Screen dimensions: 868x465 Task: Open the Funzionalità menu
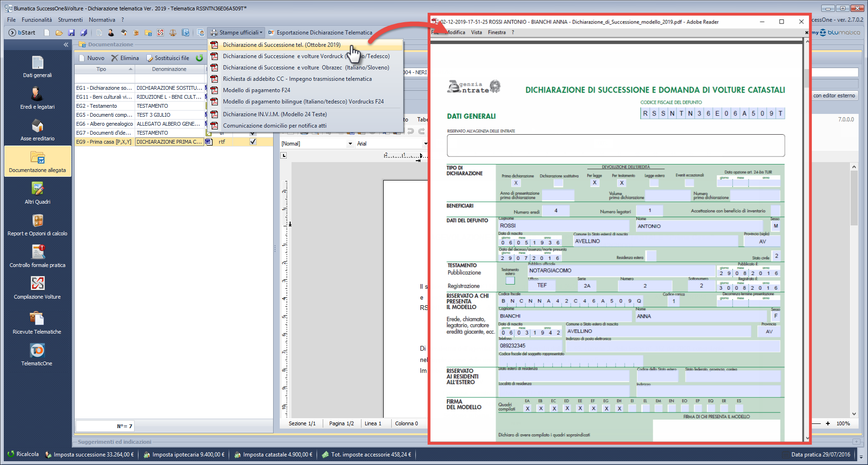(37, 20)
